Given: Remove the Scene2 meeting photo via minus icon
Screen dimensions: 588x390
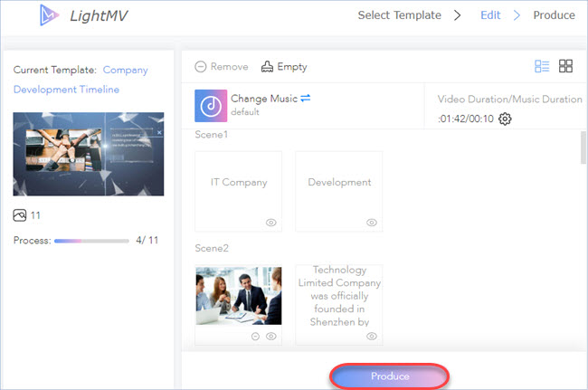Looking at the screenshot, I should click(255, 337).
